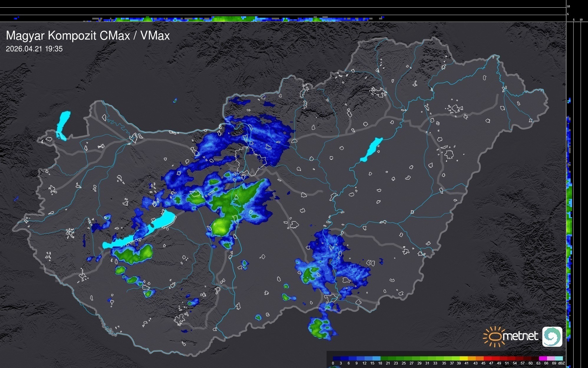Screen dimensions: 588x368
Task: Click the dBZ unit label on legend
Action: (x=561, y=363)
